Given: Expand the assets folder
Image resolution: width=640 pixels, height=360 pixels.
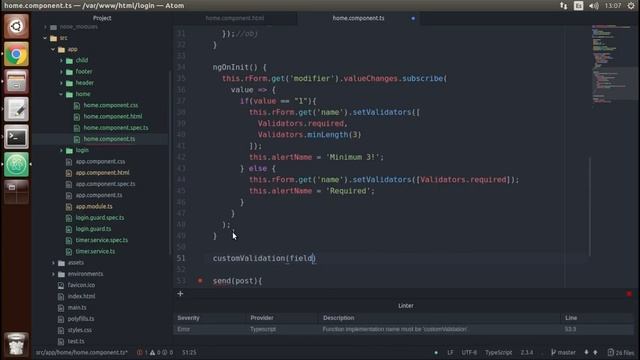Looking at the screenshot, I should click(53, 263).
